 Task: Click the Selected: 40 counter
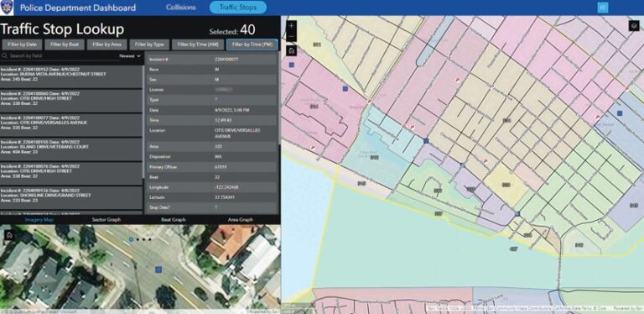[x=232, y=30]
